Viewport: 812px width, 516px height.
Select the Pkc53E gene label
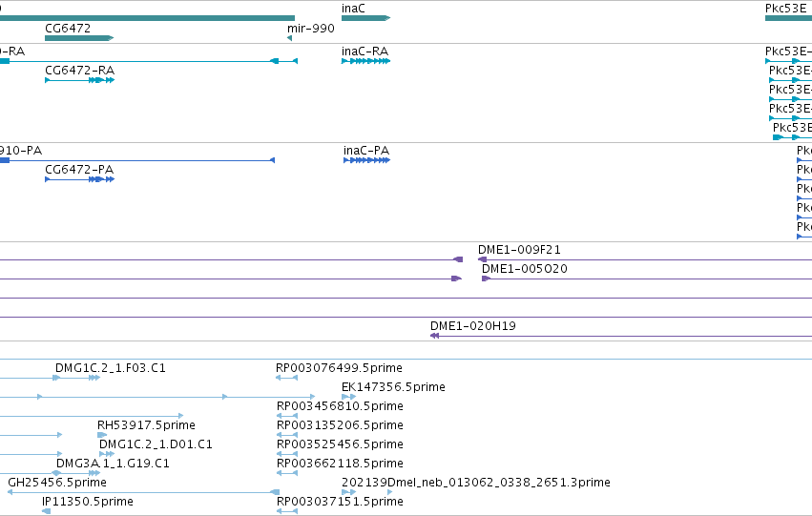[x=785, y=9]
